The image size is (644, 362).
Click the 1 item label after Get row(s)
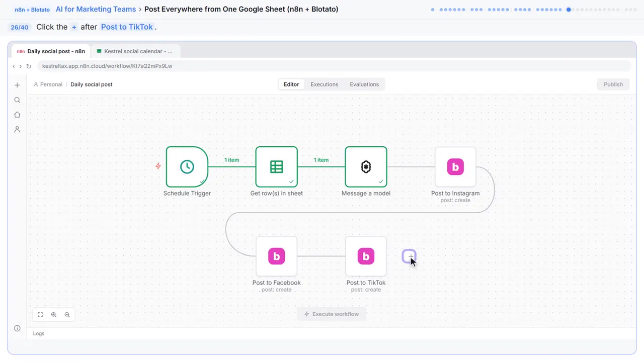click(321, 160)
